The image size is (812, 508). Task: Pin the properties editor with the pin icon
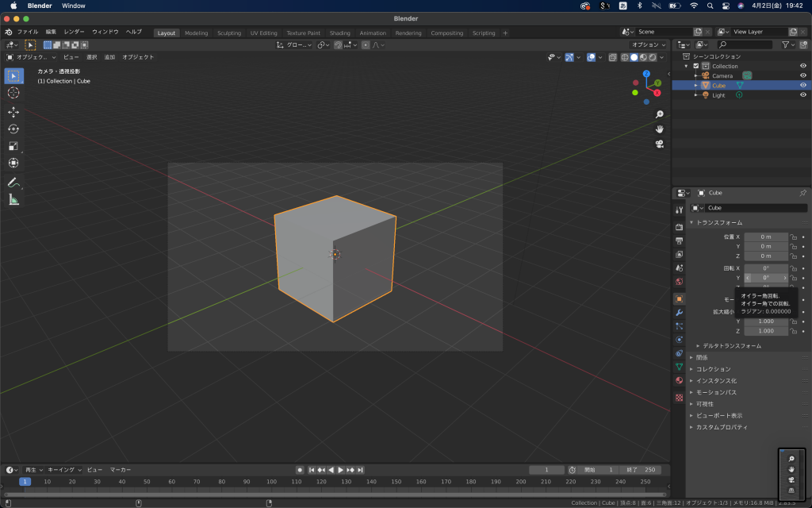pyautogui.click(x=802, y=193)
